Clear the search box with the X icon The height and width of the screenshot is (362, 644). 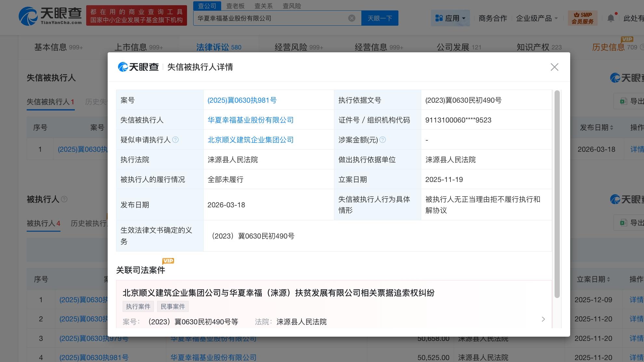coord(352,18)
